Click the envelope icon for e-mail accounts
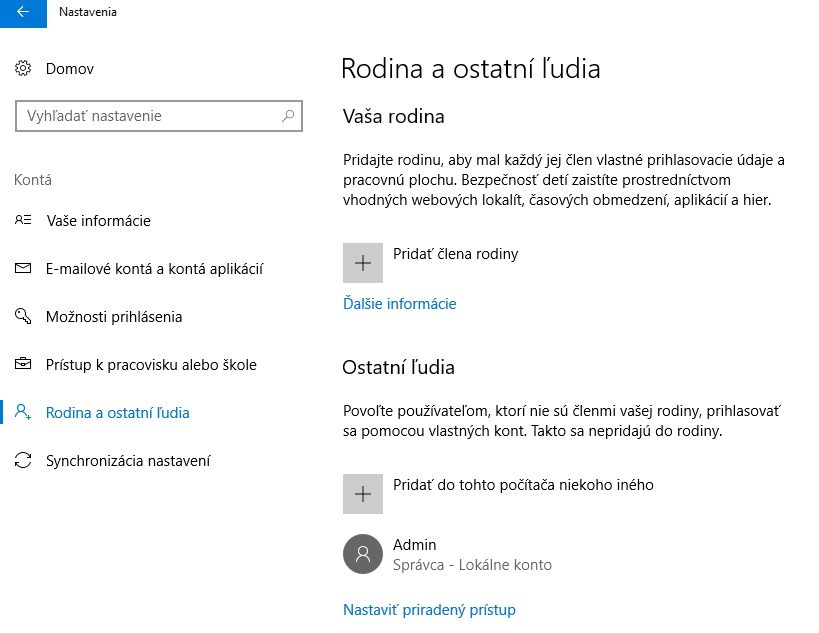 pos(23,269)
